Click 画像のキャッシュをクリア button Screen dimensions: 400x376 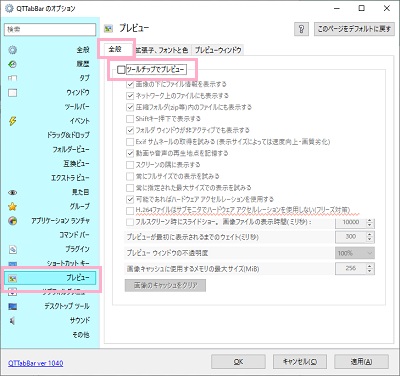(165, 285)
